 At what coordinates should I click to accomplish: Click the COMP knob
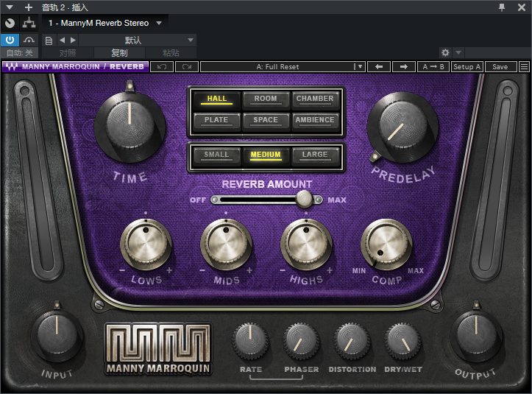[386, 245]
